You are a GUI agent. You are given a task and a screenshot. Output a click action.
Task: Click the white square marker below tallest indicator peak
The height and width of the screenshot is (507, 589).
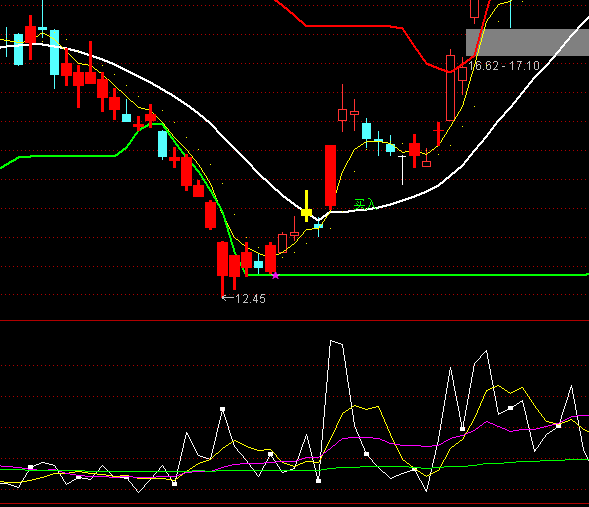click(x=319, y=481)
